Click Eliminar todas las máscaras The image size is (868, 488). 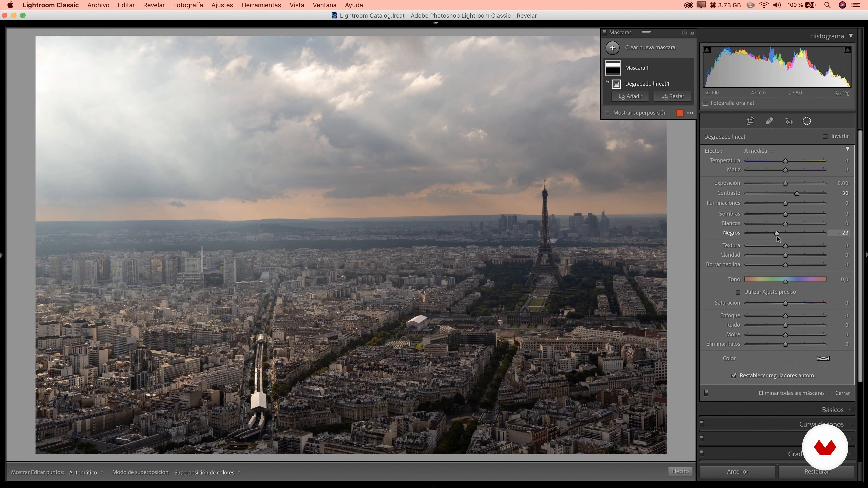(x=791, y=393)
